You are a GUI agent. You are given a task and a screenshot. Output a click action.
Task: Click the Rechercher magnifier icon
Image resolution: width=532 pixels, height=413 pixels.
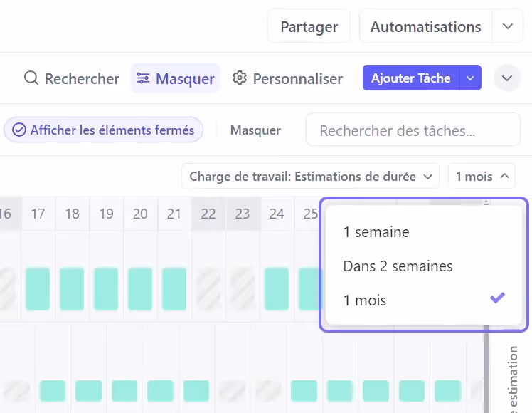coord(31,78)
